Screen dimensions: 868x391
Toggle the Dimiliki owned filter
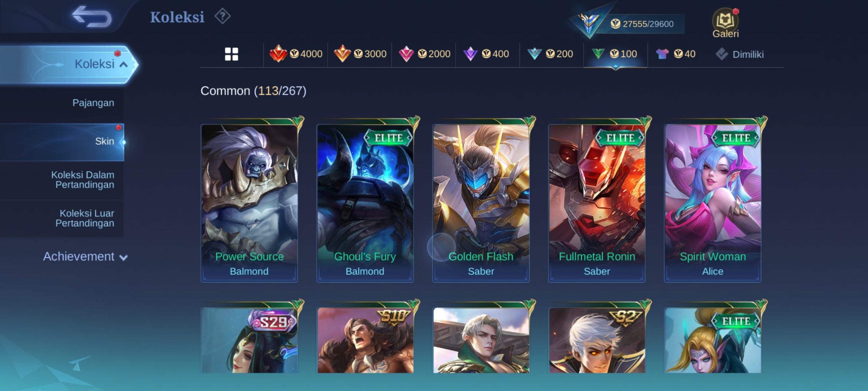[x=740, y=54]
